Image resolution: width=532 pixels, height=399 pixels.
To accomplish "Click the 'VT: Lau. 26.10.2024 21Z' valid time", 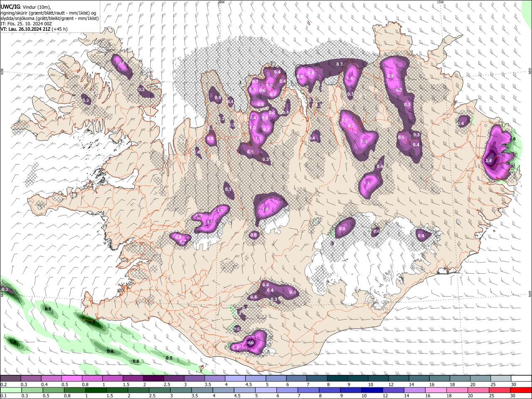I will 25,29.
